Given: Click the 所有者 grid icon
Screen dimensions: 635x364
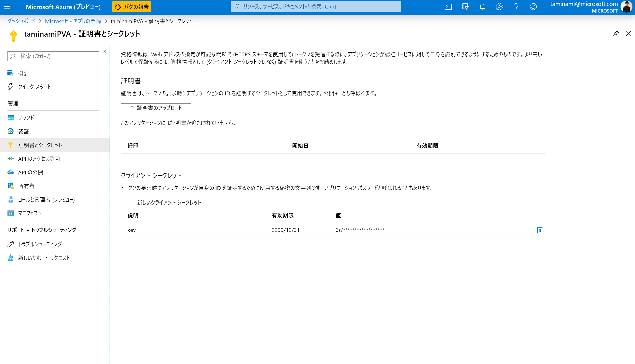Looking at the screenshot, I should [10, 186].
